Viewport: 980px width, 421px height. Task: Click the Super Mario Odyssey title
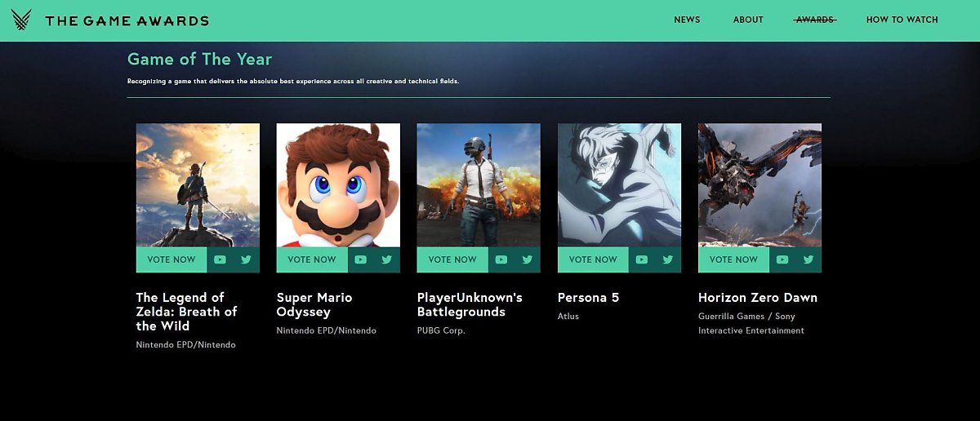point(314,304)
